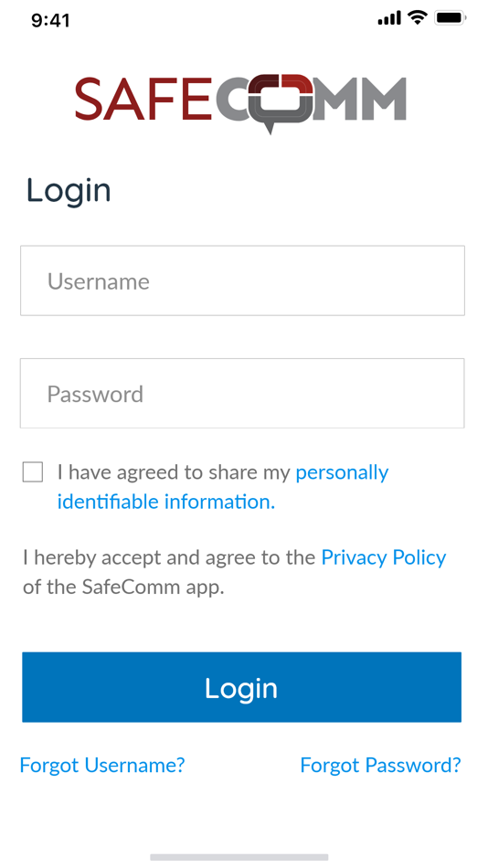The width and height of the screenshot is (488, 868).
Task: Open the Privacy Policy link
Action: click(x=384, y=558)
